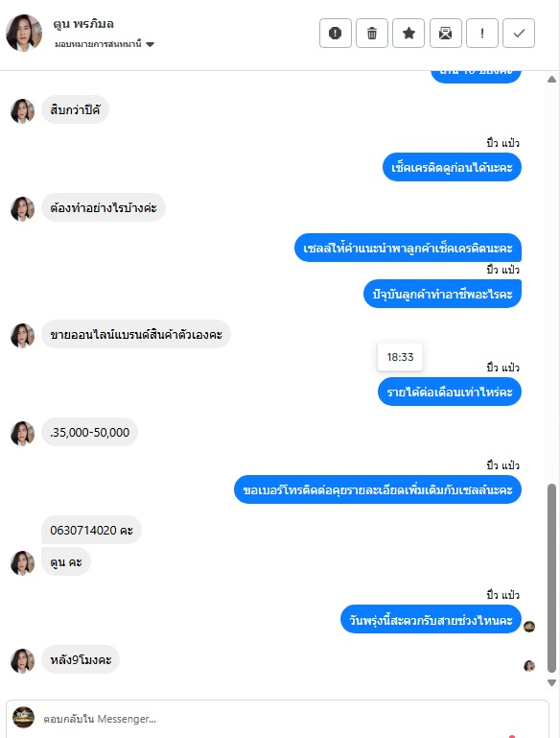The image size is (560, 738).
Task: Click the chat scrollbar thumb
Action: [552, 578]
